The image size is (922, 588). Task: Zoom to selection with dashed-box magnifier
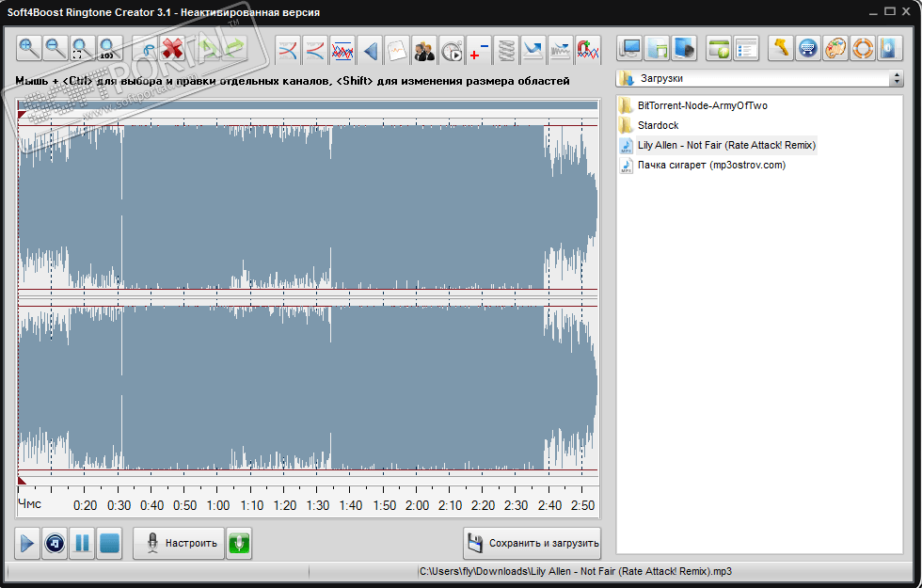click(x=83, y=49)
